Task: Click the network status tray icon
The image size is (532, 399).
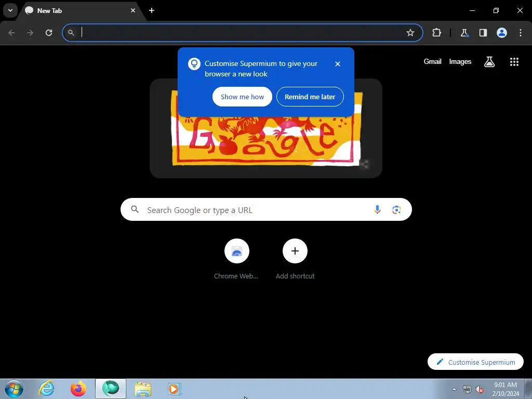Action: click(x=467, y=389)
